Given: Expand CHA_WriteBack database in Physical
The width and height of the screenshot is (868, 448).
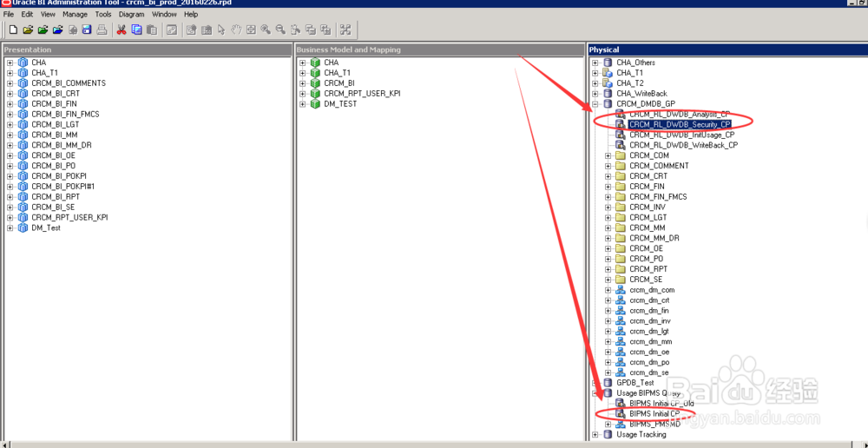Looking at the screenshot, I should tap(595, 94).
